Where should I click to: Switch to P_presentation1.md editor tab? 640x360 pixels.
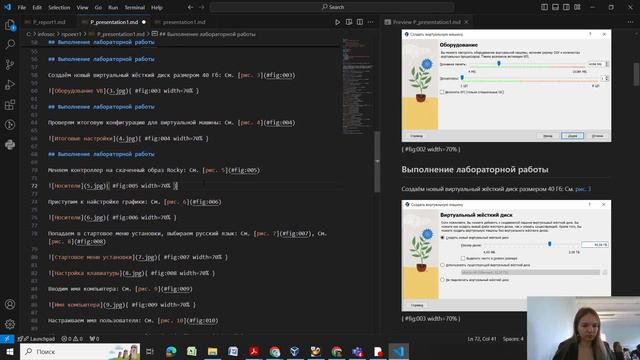tap(113, 22)
